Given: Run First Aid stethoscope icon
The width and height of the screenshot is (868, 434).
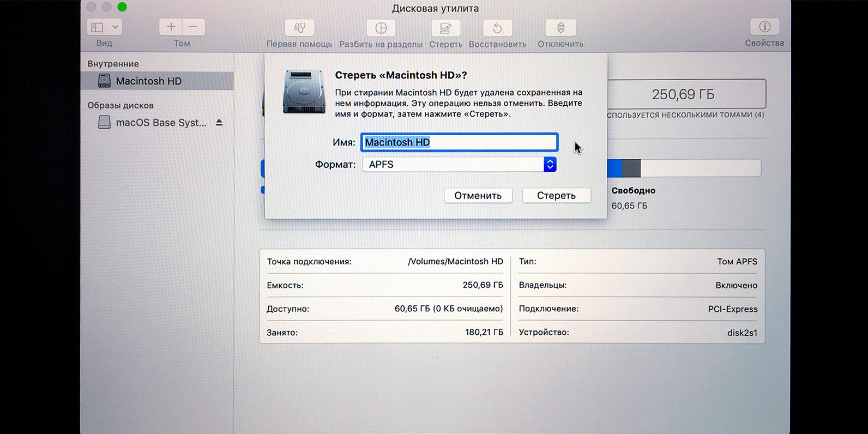Looking at the screenshot, I should click(299, 27).
